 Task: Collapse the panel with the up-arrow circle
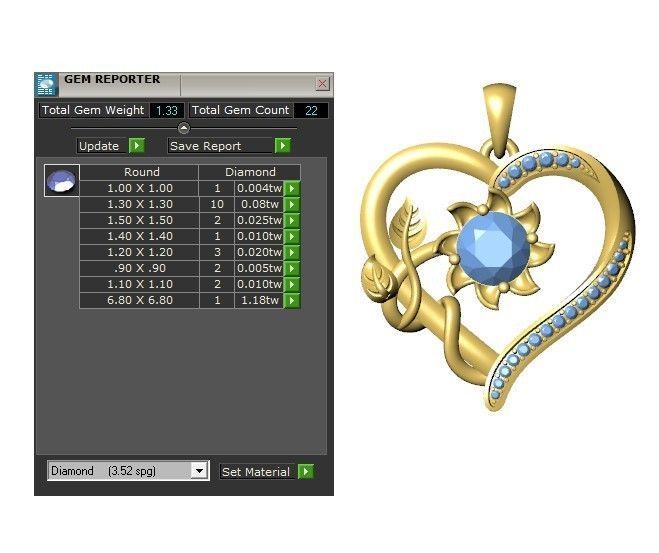184,128
